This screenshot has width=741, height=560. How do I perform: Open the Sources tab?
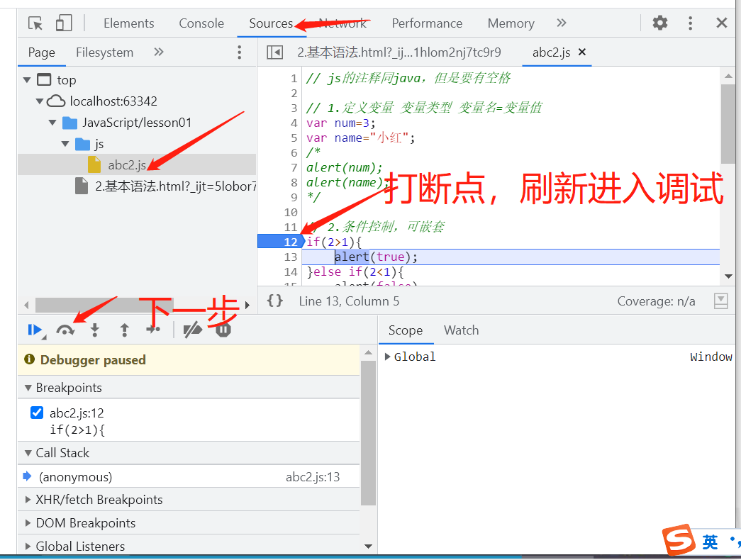[272, 23]
